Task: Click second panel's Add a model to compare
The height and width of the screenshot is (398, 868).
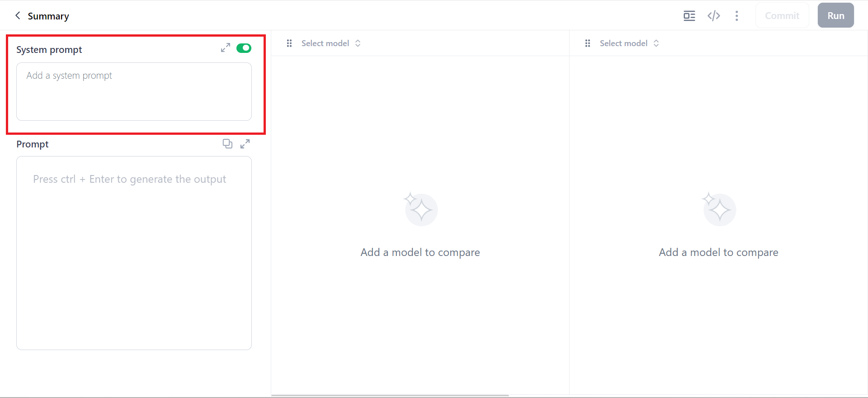Action: 718,252
